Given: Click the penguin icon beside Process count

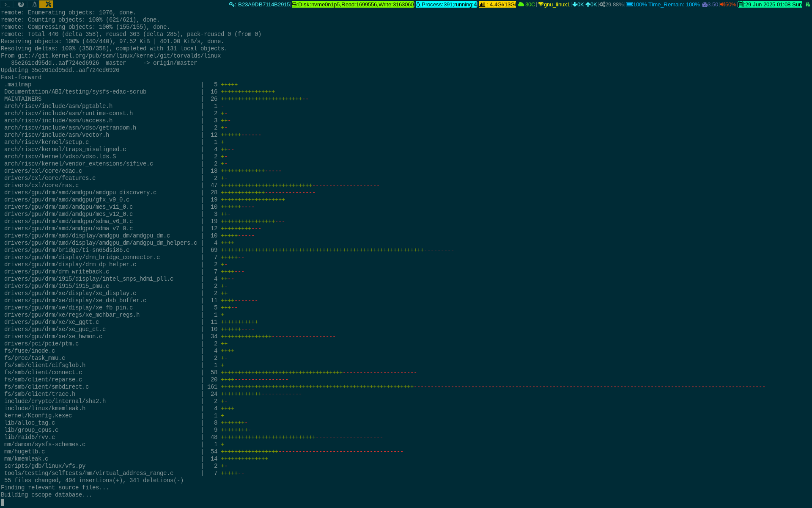Looking at the screenshot, I should [418, 4].
